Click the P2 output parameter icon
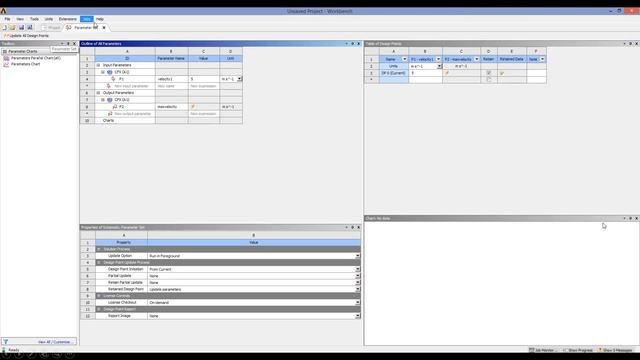Viewport: 640px width, 360px height. pyautogui.click(x=115, y=107)
